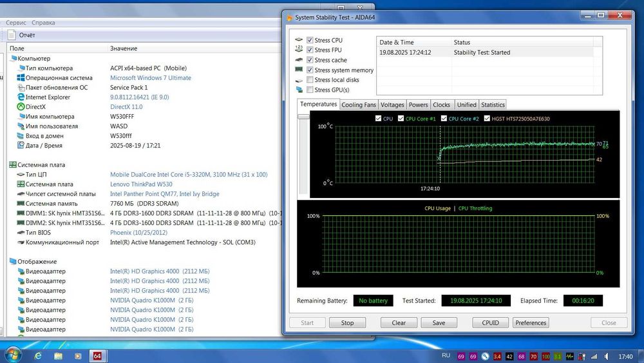Launch Internet Explorer from taskbar

tap(38, 356)
